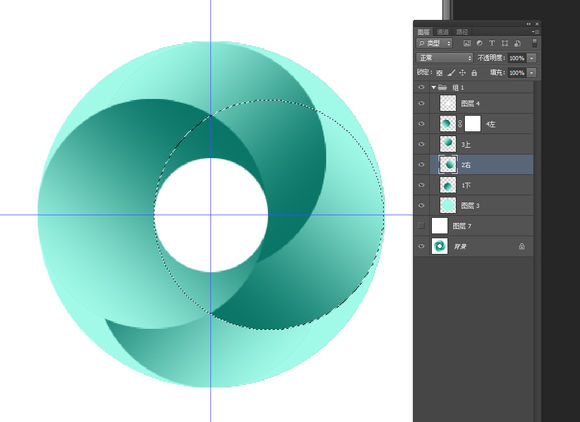Screen dimensions: 580x422
Task: Filter layers by adjustment layer type
Action: (479, 43)
